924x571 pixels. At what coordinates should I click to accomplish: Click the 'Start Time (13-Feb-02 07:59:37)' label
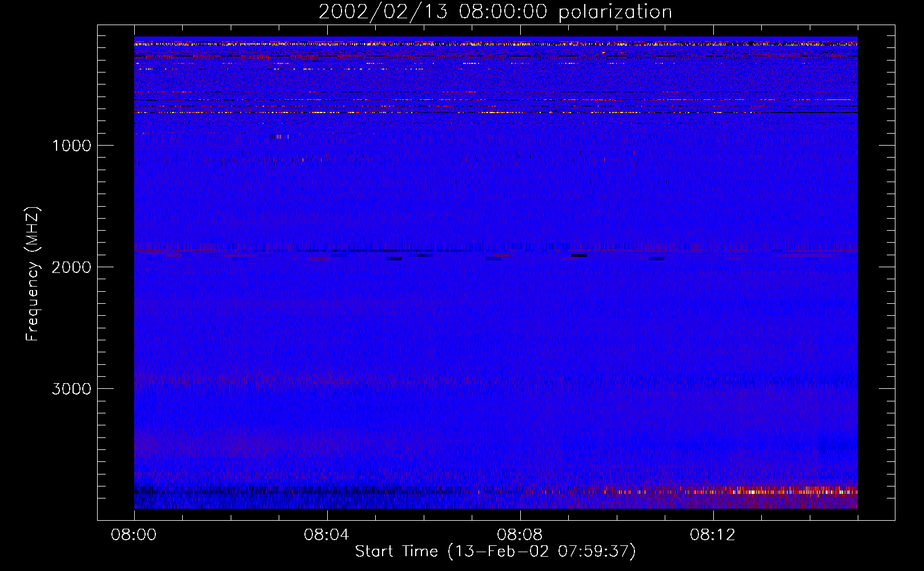pos(495,552)
